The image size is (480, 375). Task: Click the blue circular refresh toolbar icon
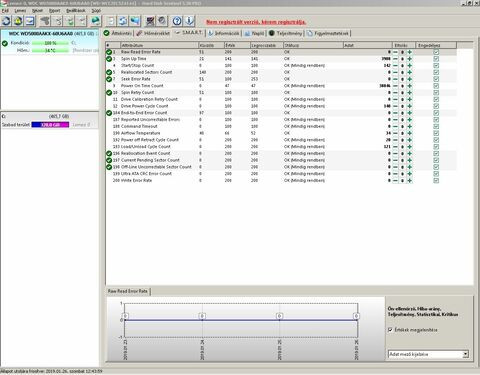tap(6, 21)
